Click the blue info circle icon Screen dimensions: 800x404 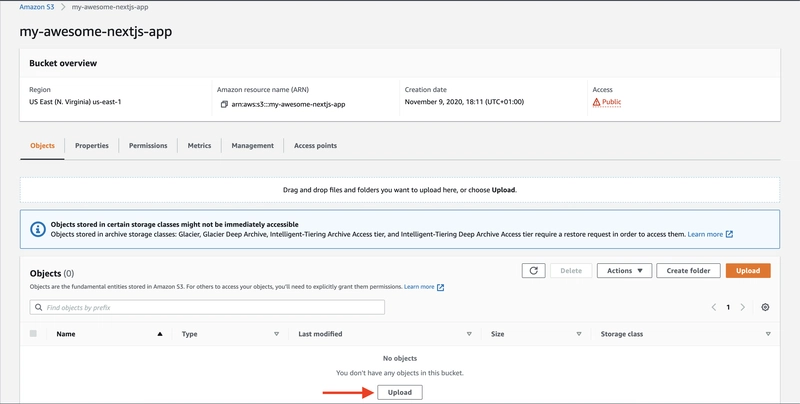coord(38,229)
